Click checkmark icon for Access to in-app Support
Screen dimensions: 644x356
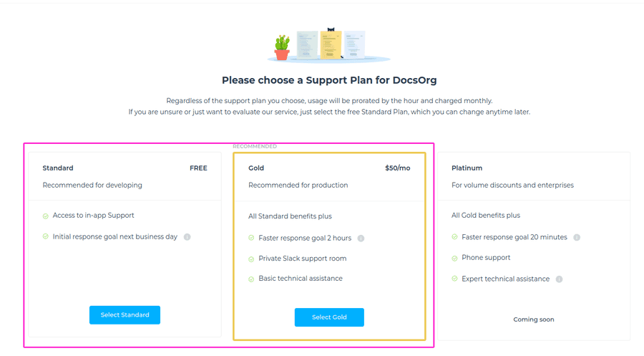[46, 216]
